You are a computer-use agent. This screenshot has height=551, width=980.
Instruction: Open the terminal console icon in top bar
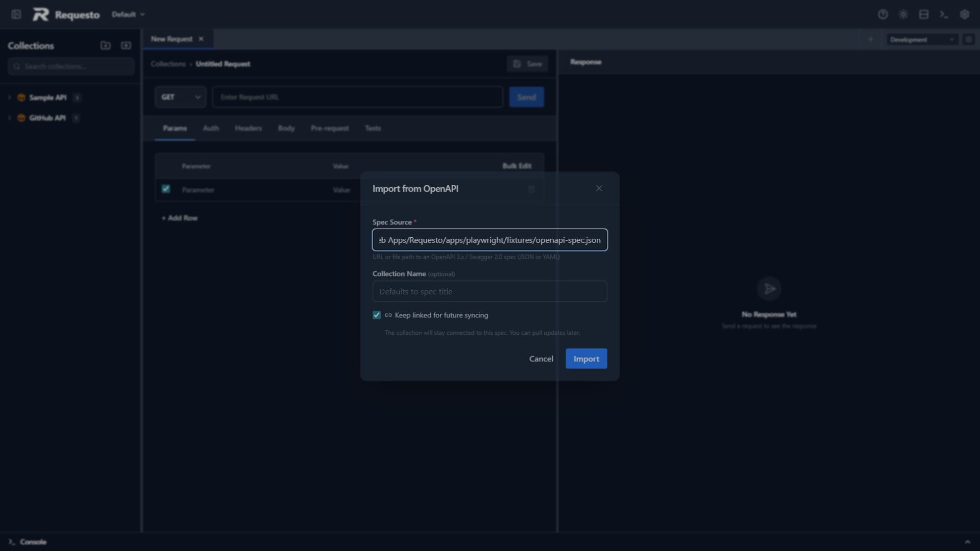[944, 14]
